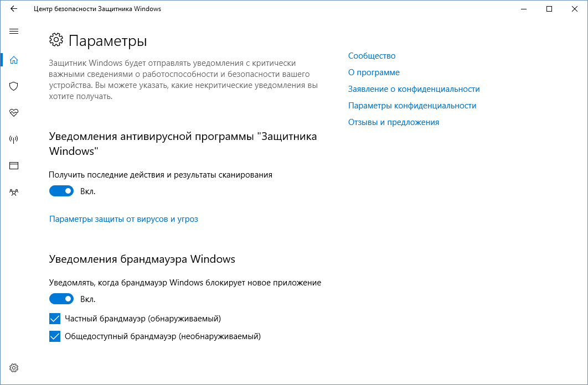
Task: Click the Уведомления брандмауэра Windows heading
Action: tap(142, 259)
